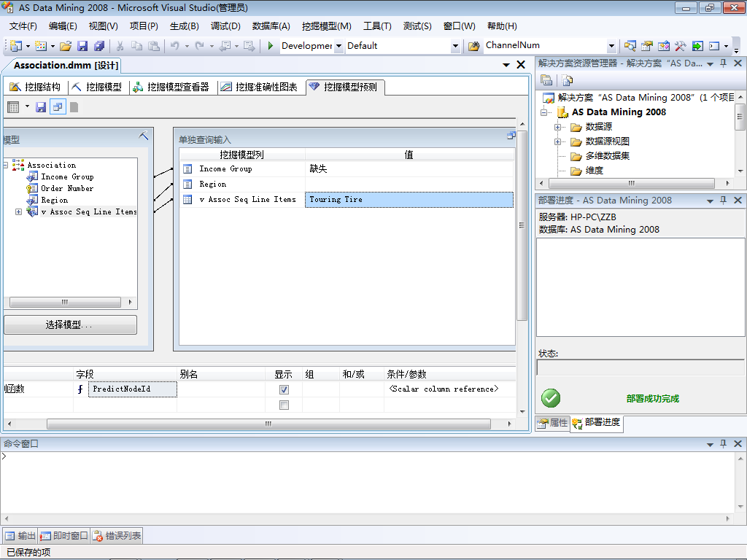
Task: Click the query view grid icon in designer
Action: click(13, 107)
